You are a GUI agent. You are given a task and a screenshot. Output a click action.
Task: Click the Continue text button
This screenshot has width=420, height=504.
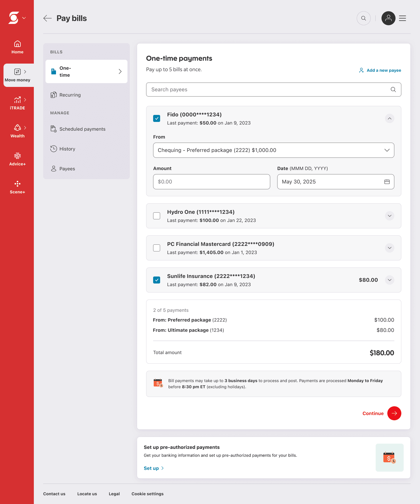373,413
